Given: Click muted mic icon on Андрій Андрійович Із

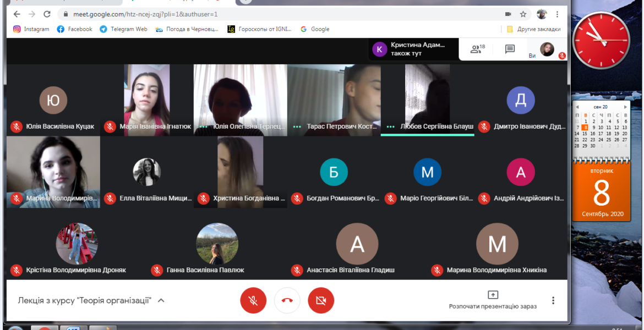Looking at the screenshot, I should [x=484, y=198].
